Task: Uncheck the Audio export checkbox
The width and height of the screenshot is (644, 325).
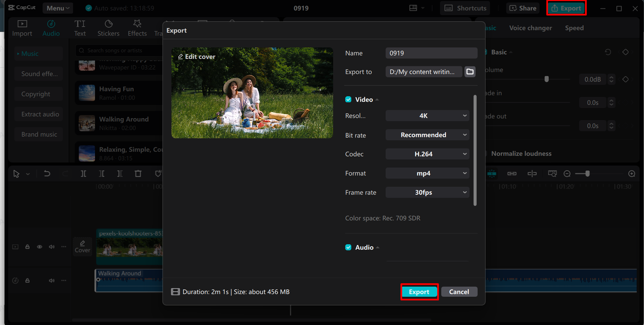Action: pyautogui.click(x=348, y=248)
